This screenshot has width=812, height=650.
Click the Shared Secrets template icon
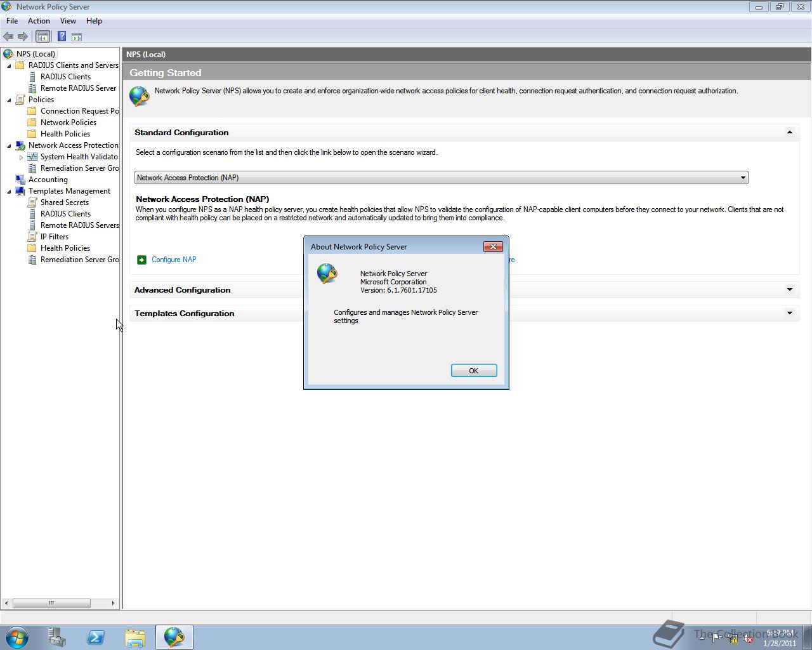pyautogui.click(x=32, y=202)
